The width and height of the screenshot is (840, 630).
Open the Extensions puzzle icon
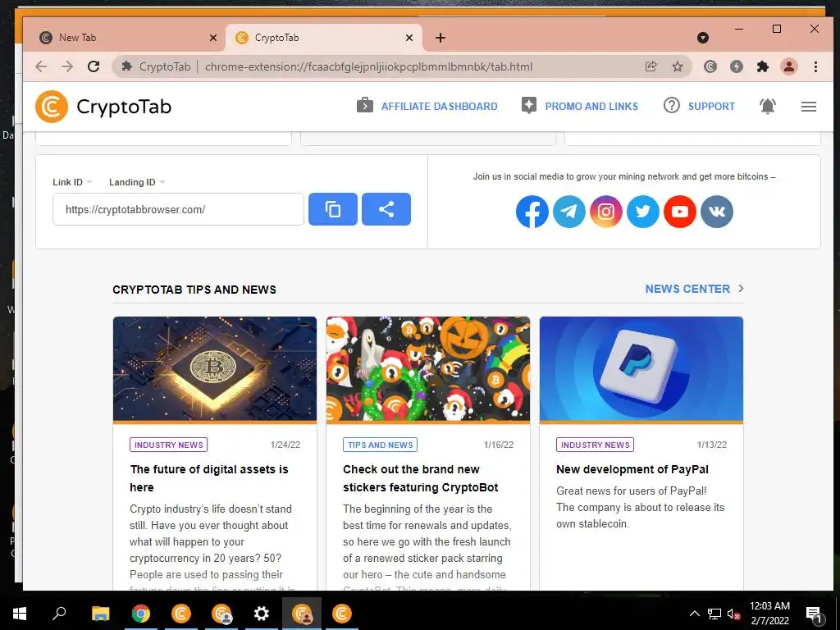pyautogui.click(x=762, y=66)
